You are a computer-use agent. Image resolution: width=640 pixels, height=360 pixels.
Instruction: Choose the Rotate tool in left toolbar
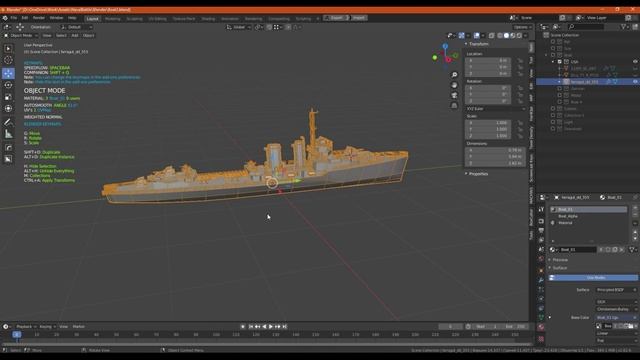[x=8, y=85]
